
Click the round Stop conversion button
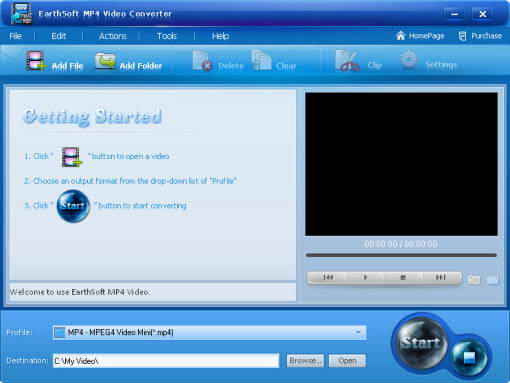coord(469,358)
